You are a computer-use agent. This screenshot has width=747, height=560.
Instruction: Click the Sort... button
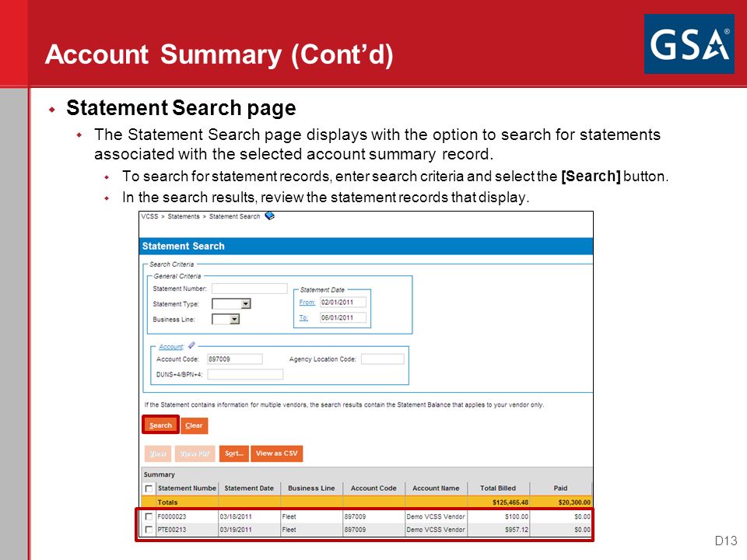tap(234, 453)
